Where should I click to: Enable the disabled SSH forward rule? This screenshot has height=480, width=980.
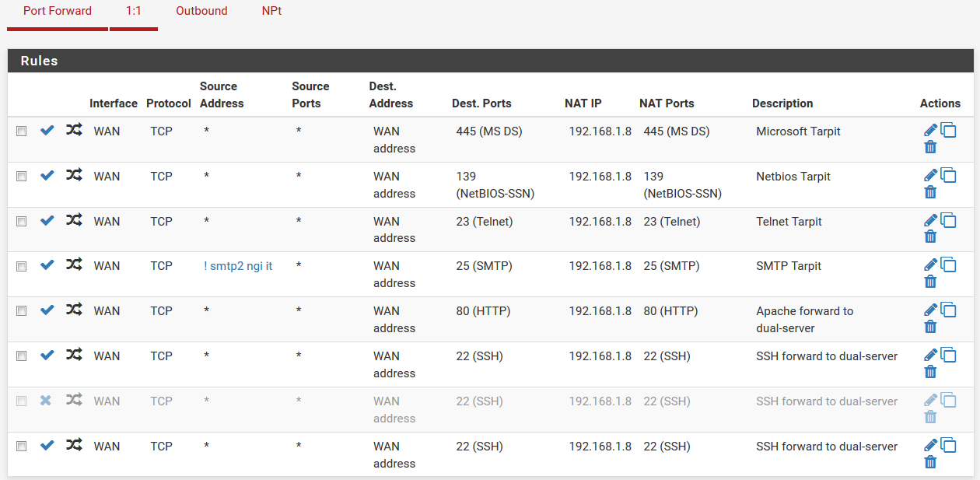pos(46,401)
